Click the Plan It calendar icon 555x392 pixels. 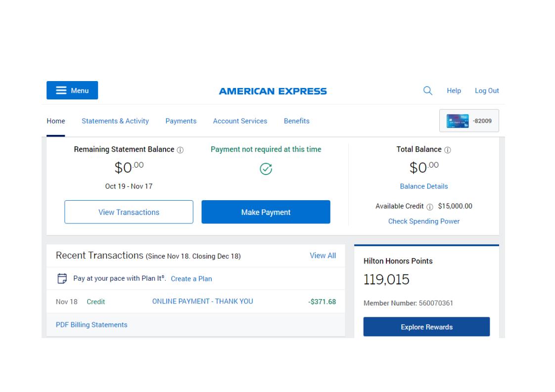(x=62, y=278)
